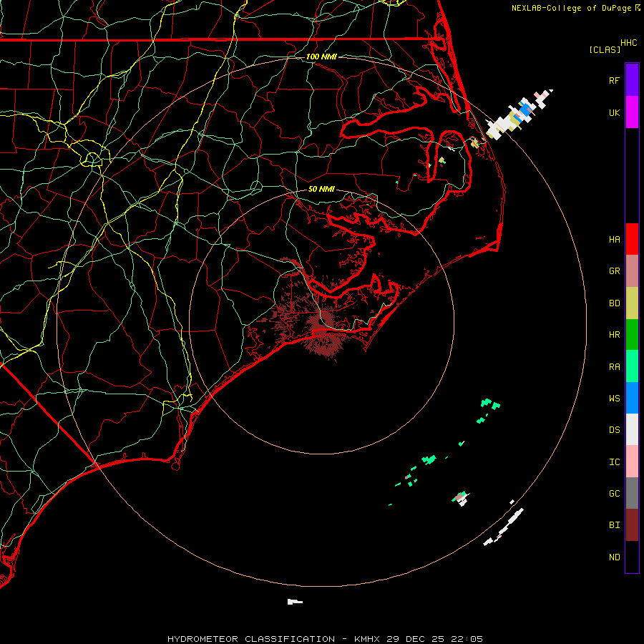This screenshot has width=644, height=644.
Task: Click the HR legend label
Action: (614, 335)
